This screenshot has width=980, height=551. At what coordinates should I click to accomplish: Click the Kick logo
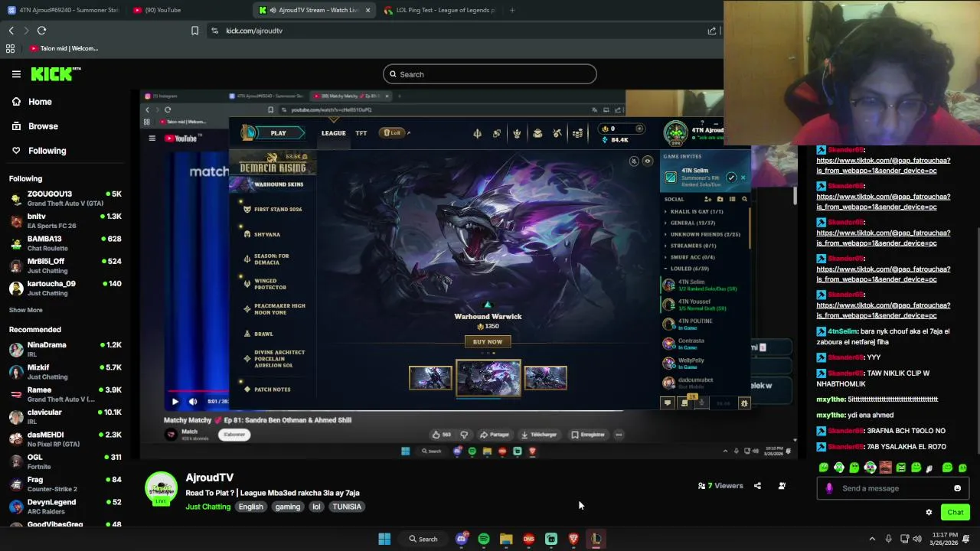coord(55,74)
